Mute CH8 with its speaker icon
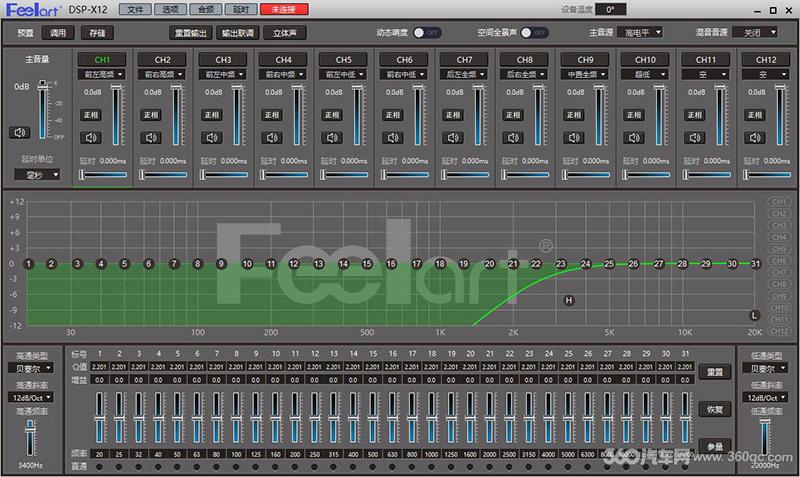This screenshot has height=477, width=800. (x=513, y=138)
